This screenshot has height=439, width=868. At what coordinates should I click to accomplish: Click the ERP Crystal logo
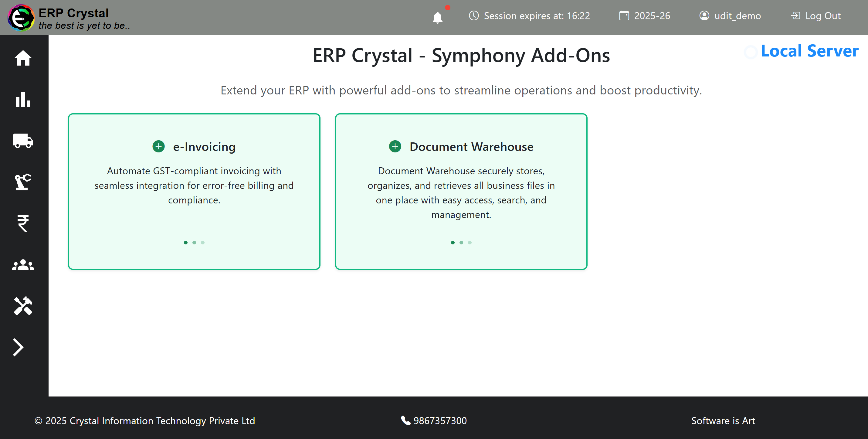pos(21,18)
